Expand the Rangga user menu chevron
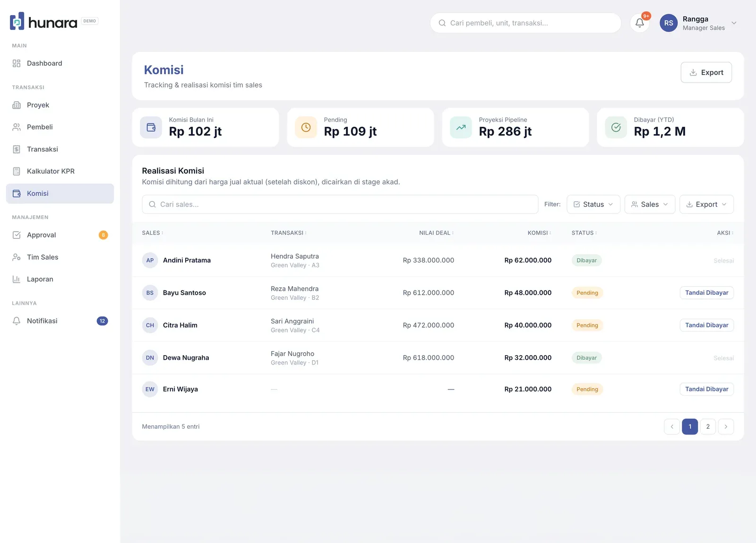Viewport: 756px width, 543px height. (734, 23)
